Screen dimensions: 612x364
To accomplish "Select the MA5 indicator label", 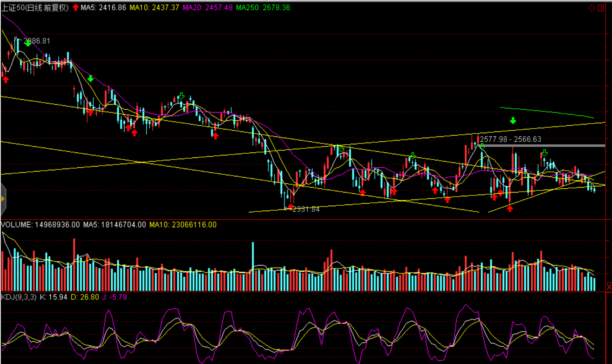I will coord(103,7).
